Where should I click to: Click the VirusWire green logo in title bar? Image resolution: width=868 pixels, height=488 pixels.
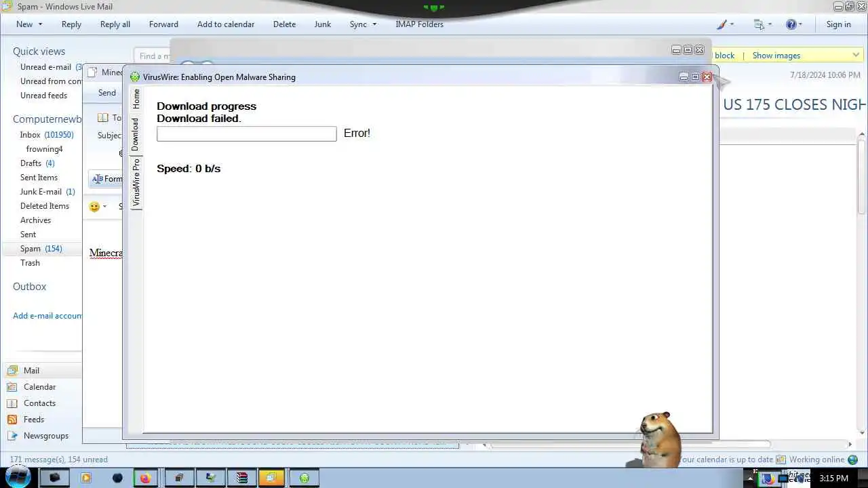[135, 77]
